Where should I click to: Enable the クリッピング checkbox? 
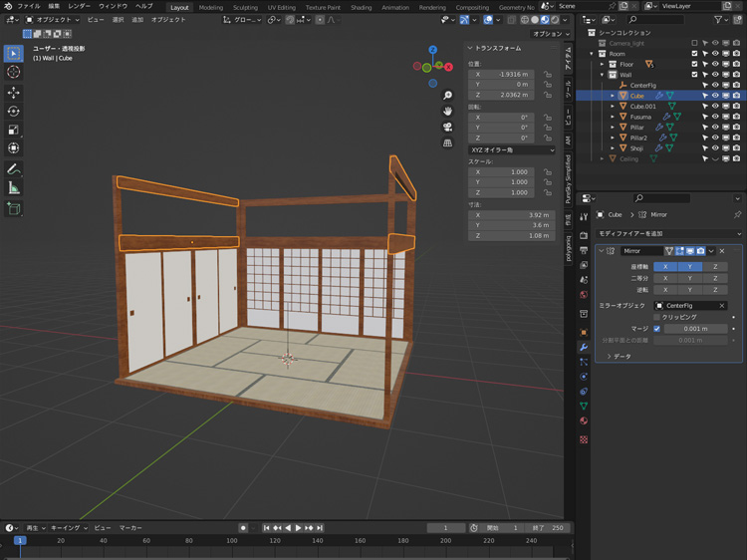[657, 317]
